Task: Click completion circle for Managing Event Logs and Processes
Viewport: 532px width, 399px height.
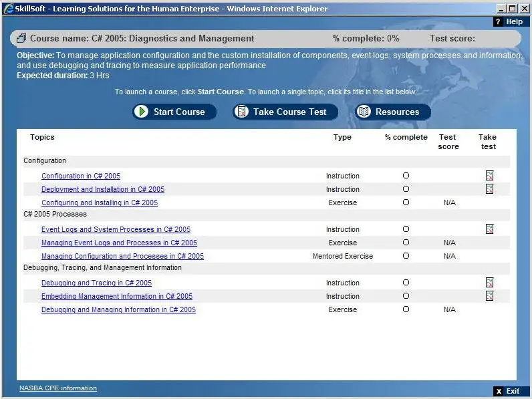Action: 406,242
